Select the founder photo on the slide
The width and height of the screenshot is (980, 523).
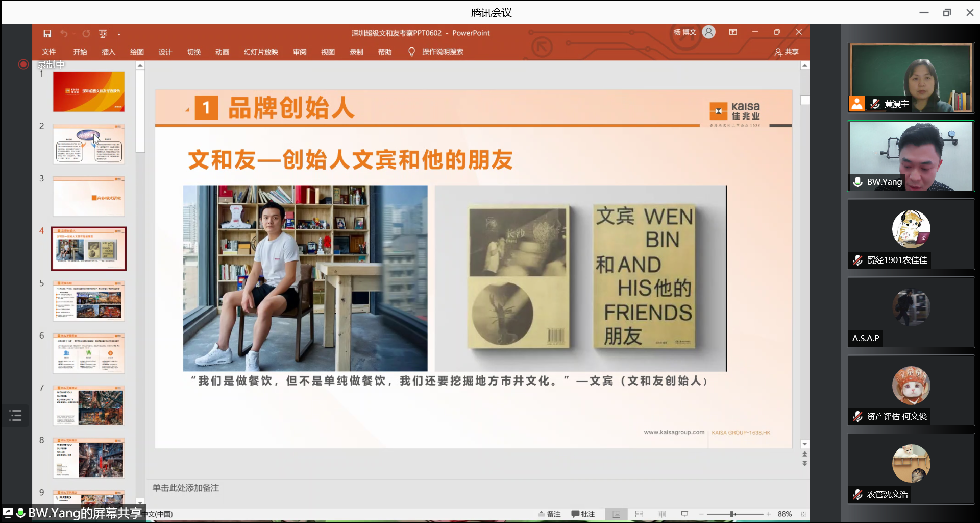(305, 278)
